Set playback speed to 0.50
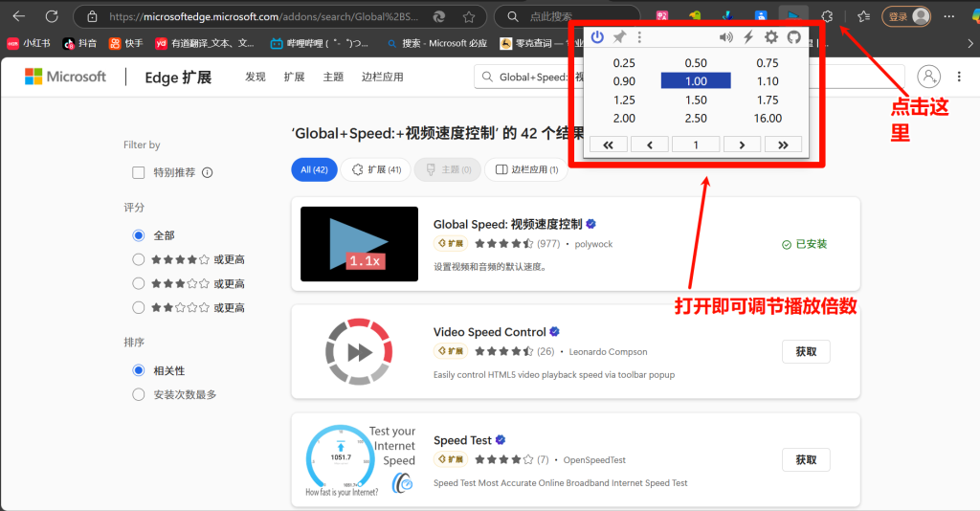 pyautogui.click(x=696, y=63)
